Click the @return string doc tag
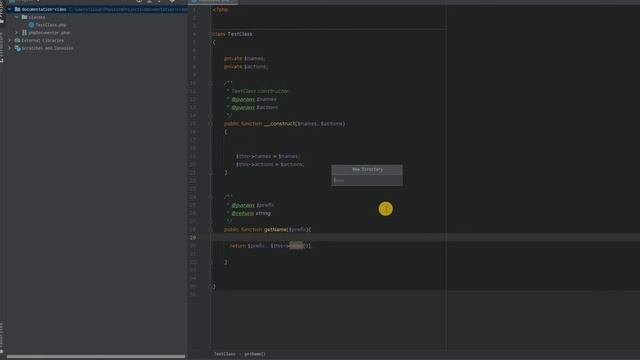 251,213
